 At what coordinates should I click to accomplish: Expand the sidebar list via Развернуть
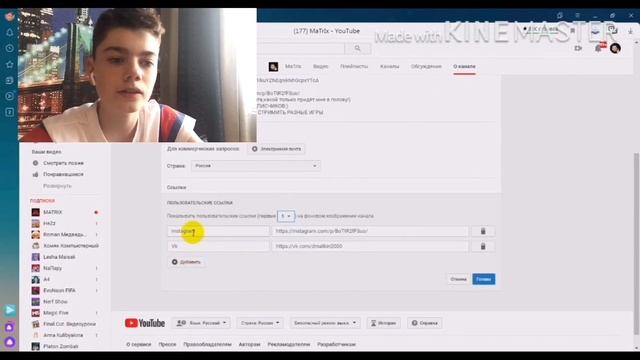pyautogui.click(x=57, y=186)
